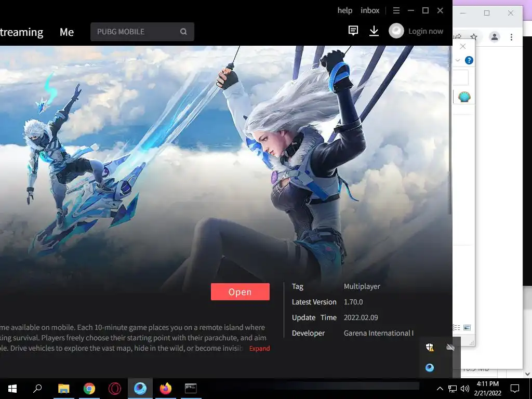The width and height of the screenshot is (532, 399).
Task: Switch to Google Chrome in the taskbar
Action: [x=89, y=389]
